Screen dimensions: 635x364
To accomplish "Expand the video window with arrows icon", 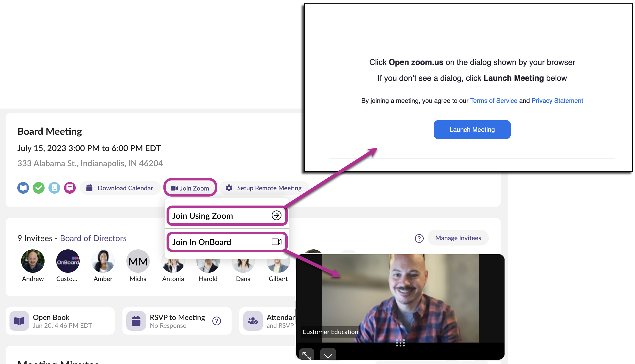I will [x=306, y=355].
